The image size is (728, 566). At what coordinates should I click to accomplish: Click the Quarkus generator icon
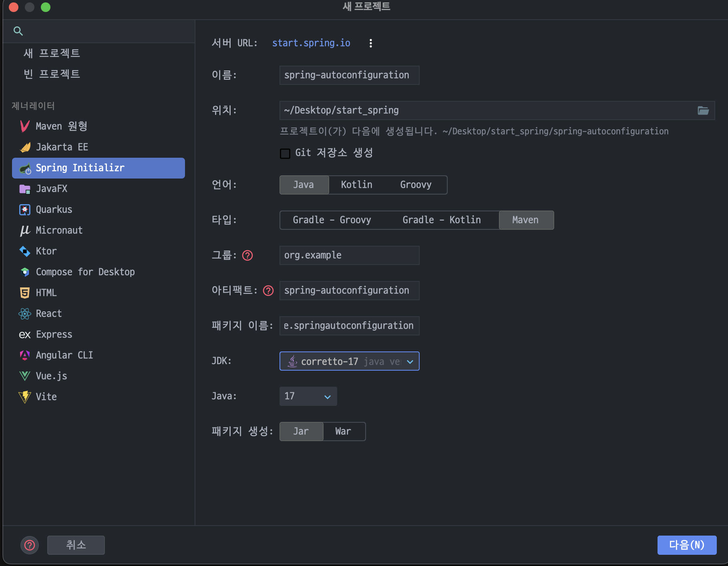[x=25, y=210]
